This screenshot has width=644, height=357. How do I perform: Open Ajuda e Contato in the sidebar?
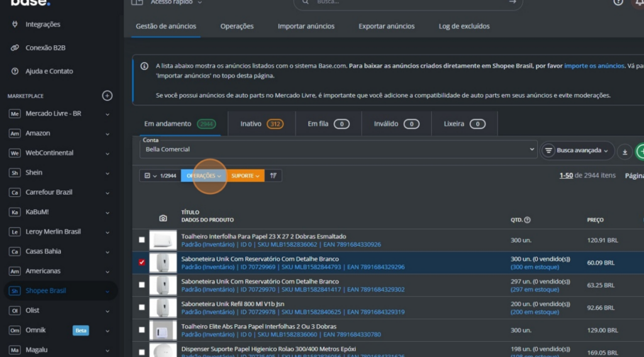coord(48,72)
